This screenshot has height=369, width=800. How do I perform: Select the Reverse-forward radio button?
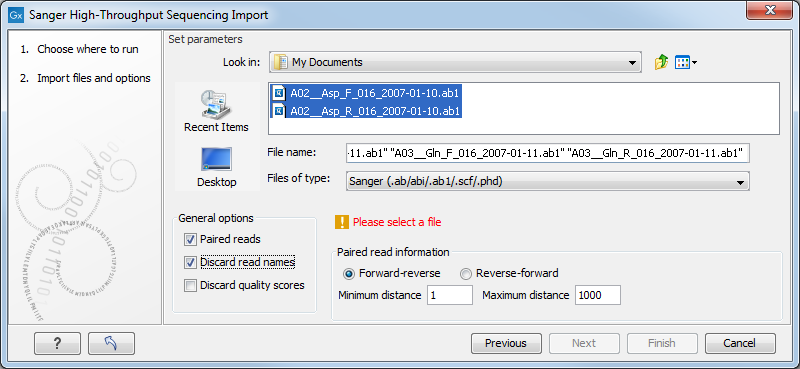[466, 274]
